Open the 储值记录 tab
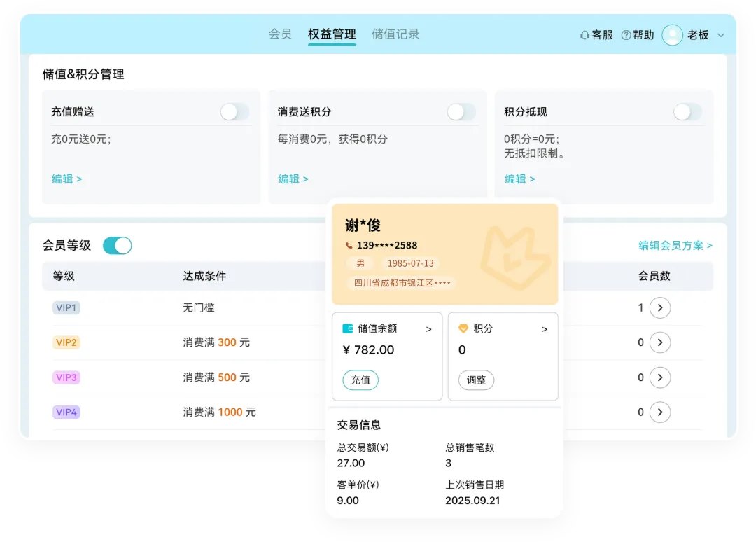 click(395, 34)
